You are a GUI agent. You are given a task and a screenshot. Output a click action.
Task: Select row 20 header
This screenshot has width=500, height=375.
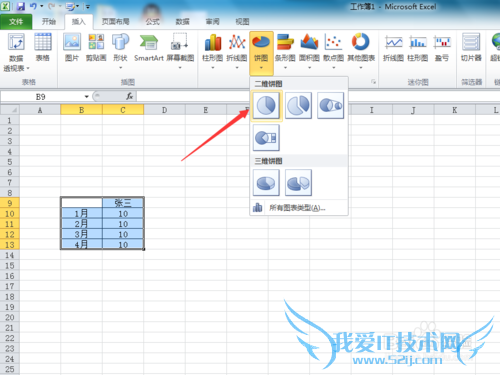[x=10, y=317]
